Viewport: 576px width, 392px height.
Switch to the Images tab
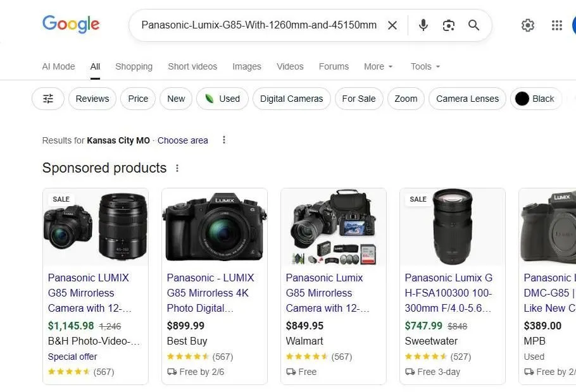(x=246, y=66)
